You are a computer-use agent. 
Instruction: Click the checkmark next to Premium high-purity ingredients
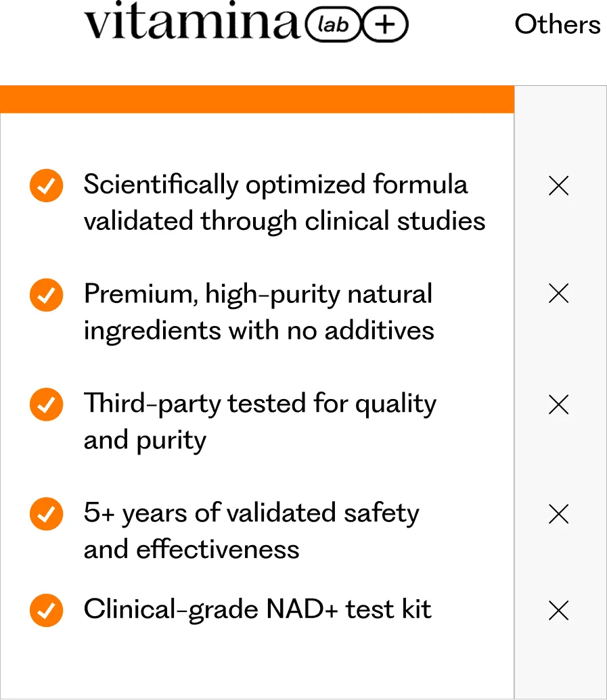47,295
